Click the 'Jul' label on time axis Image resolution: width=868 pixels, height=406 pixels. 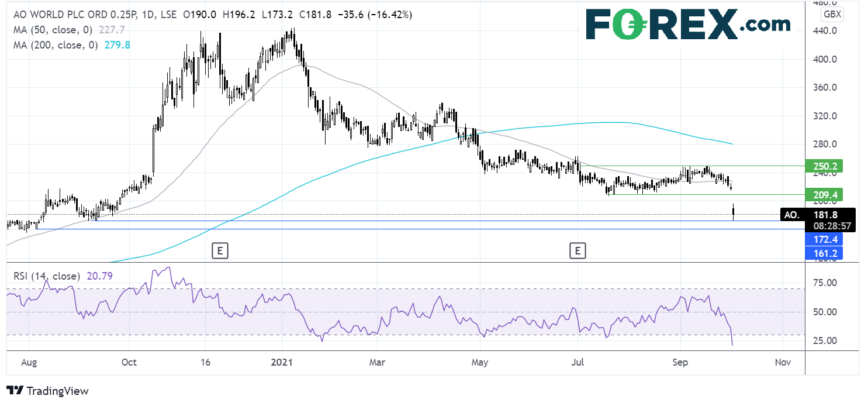click(577, 363)
